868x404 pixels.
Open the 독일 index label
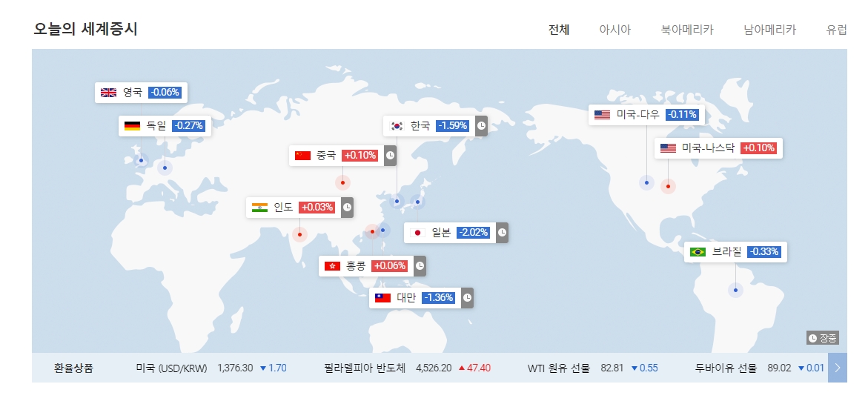click(156, 125)
